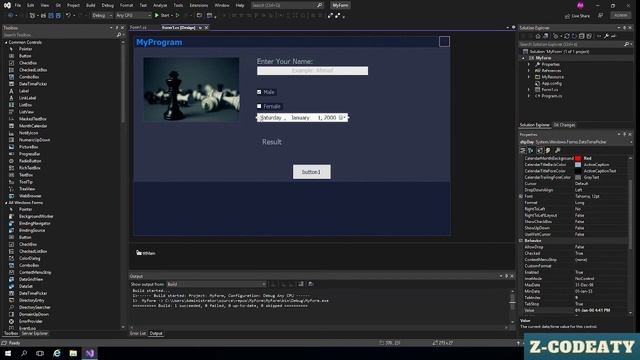The image size is (640, 360).
Task: Switch to the Form1.cs code tab
Action: tap(138, 27)
